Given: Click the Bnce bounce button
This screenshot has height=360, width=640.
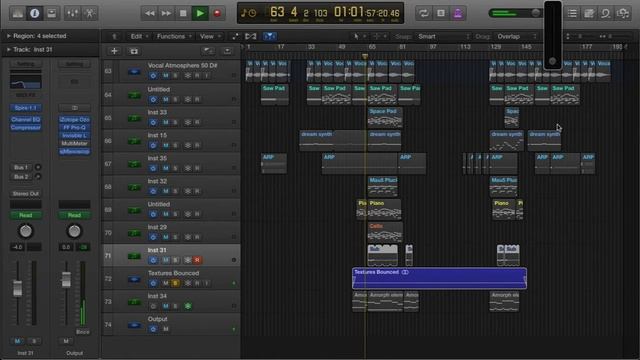Looking at the screenshot, I should 83,332.
